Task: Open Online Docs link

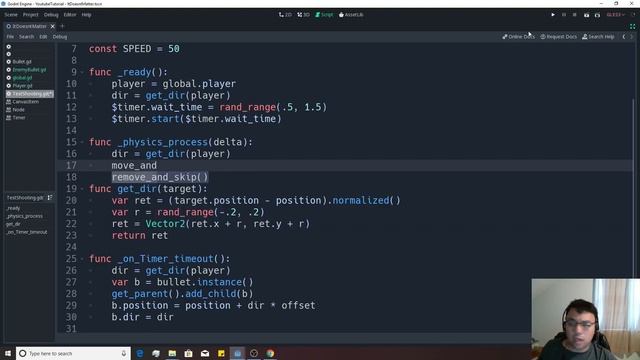Action: (x=518, y=37)
